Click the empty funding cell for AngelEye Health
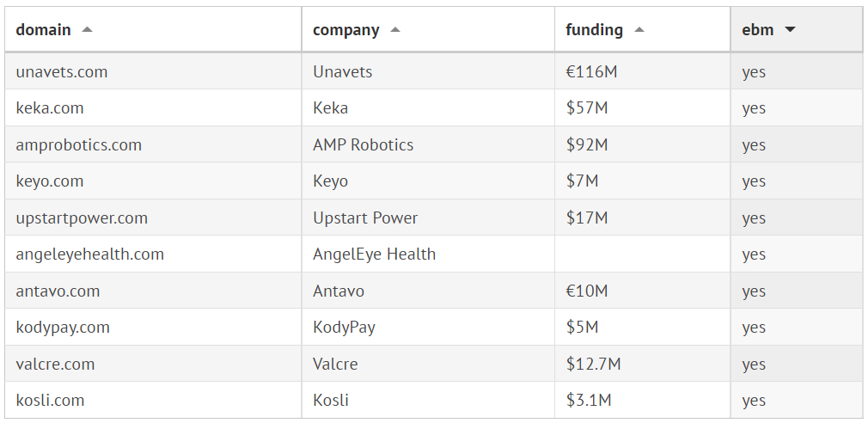Image resolution: width=868 pixels, height=423 pixels. pyautogui.click(x=642, y=254)
